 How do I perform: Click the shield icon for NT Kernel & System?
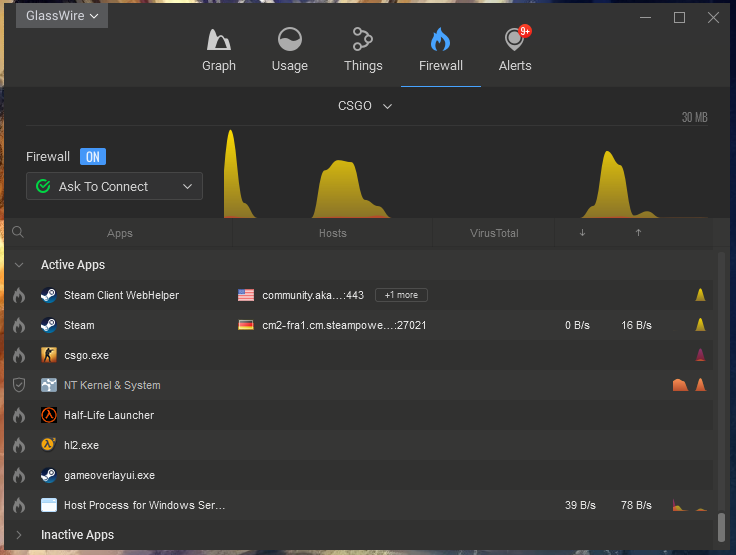click(19, 385)
